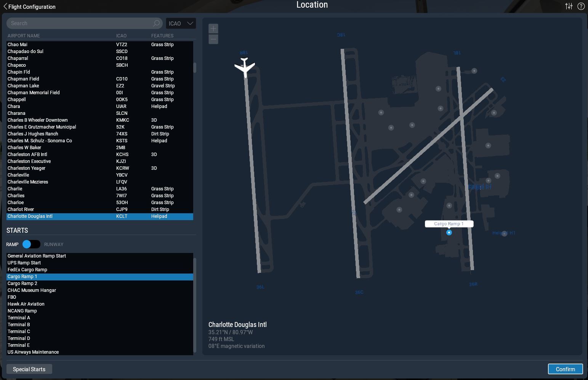This screenshot has width=588, height=380.
Task: Click the ICAO column header
Action: [x=121, y=35]
